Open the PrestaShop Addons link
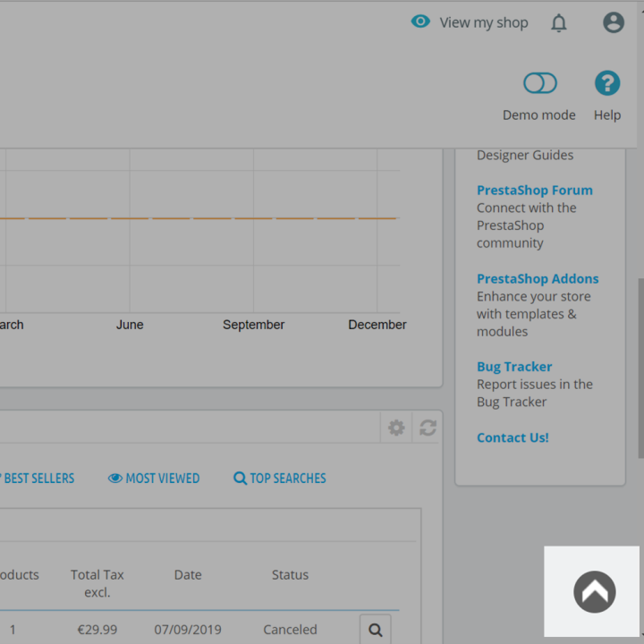The image size is (644, 644). coord(538,278)
